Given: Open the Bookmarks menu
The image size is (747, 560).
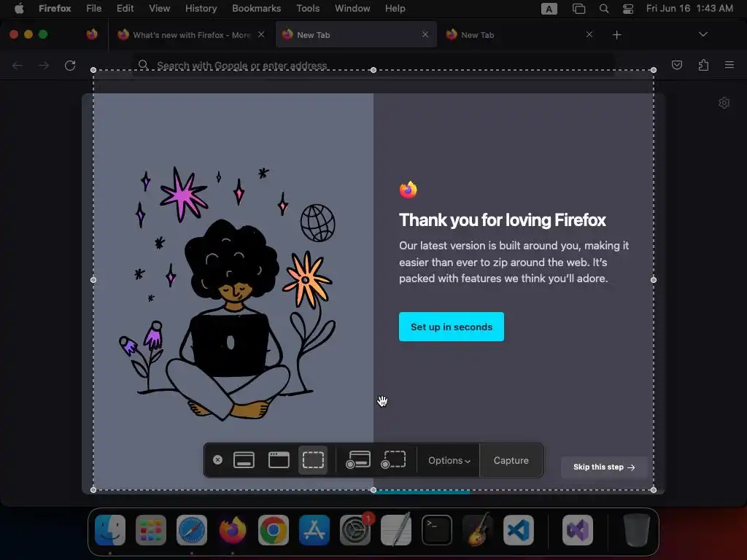Looking at the screenshot, I should [256, 8].
